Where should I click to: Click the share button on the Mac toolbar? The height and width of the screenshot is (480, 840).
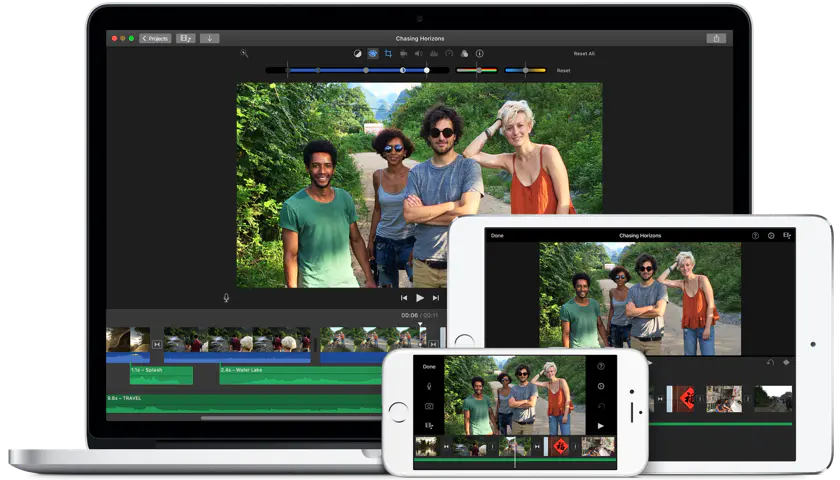716,38
